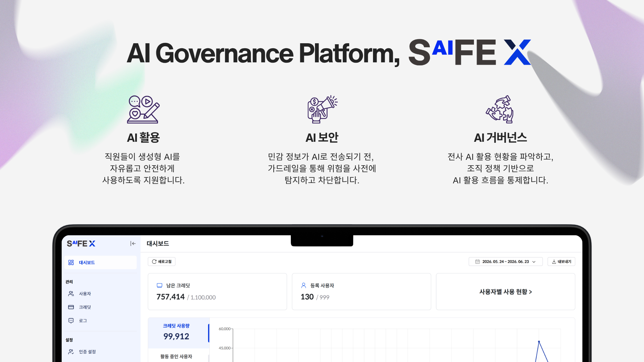Click the users icon beside 사용자
The height and width of the screenshot is (362, 644).
(71, 294)
